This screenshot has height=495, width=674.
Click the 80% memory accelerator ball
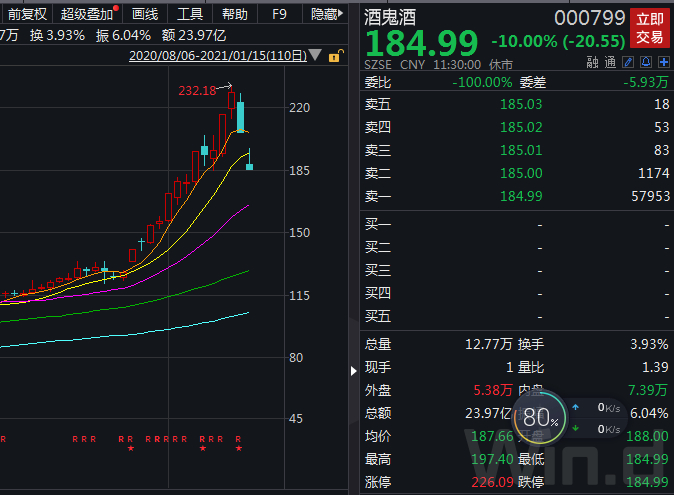[540, 418]
